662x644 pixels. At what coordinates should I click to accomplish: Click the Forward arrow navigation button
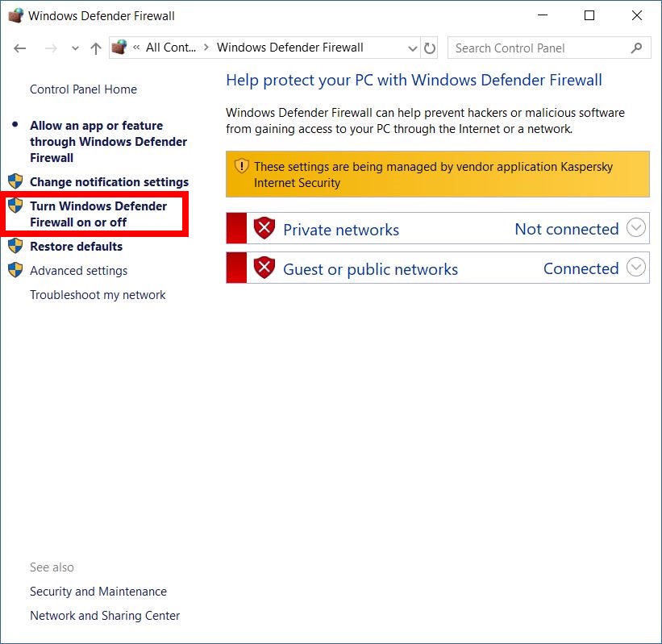(x=51, y=48)
